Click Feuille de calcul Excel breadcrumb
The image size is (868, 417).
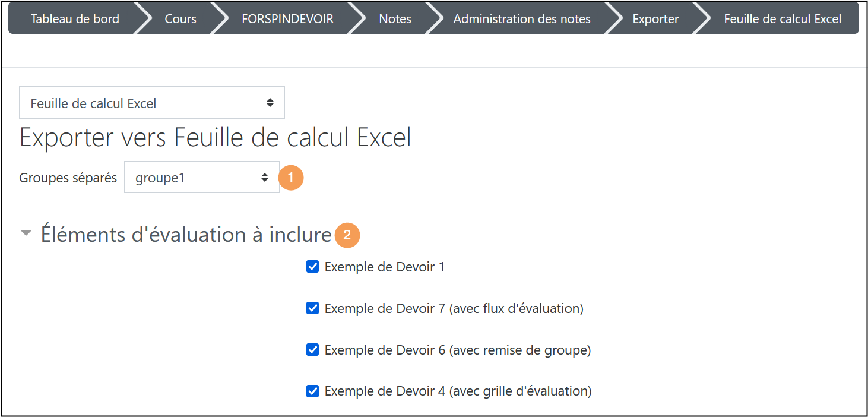coord(783,19)
